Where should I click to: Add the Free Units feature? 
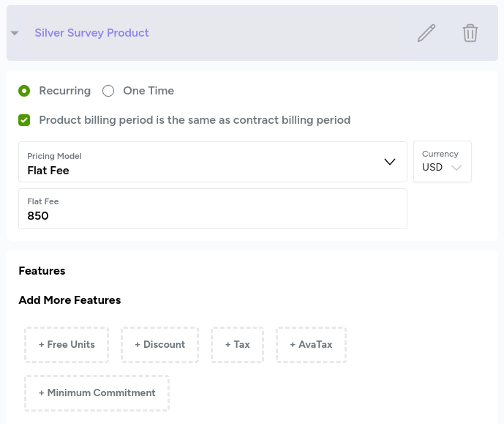(x=67, y=345)
